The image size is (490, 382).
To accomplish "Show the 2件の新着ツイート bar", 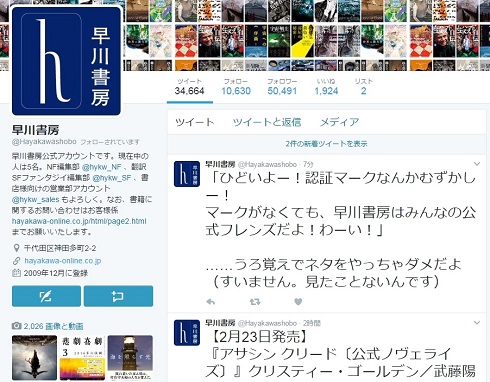I will pyautogui.click(x=326, y=144).
